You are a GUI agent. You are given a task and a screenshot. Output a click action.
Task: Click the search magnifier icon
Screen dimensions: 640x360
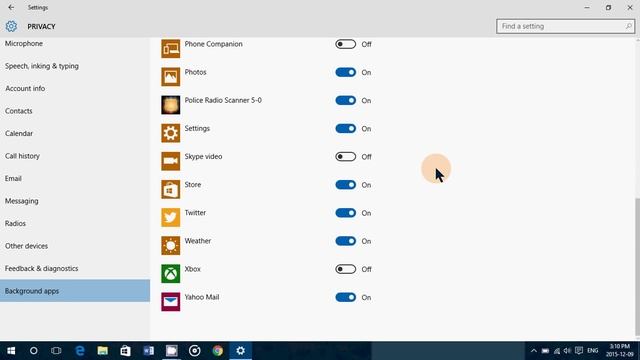[x=628, y=26]
